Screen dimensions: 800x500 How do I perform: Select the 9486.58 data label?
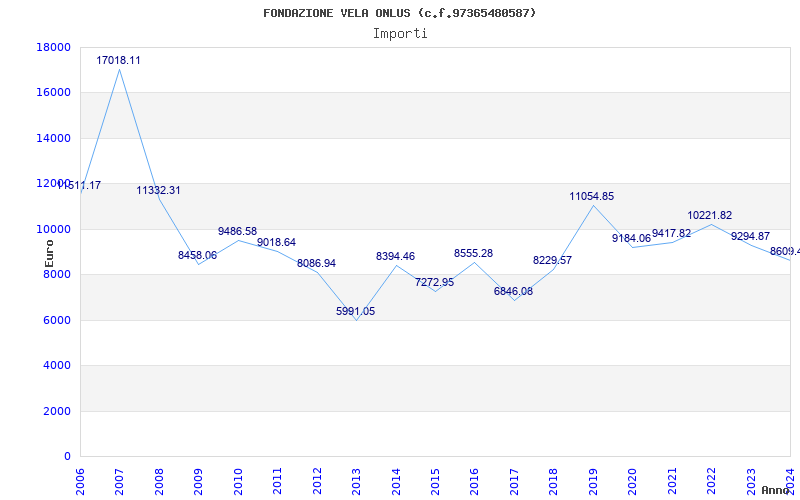coord(237,231)
